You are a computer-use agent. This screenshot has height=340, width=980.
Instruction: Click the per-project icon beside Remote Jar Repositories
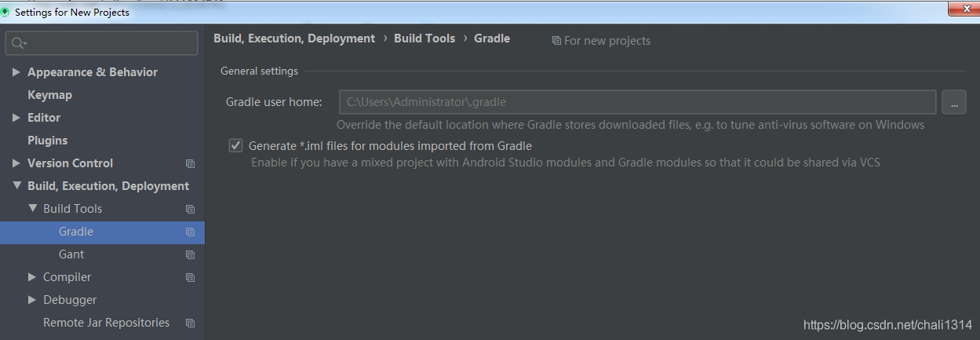[x=190, y=324]
